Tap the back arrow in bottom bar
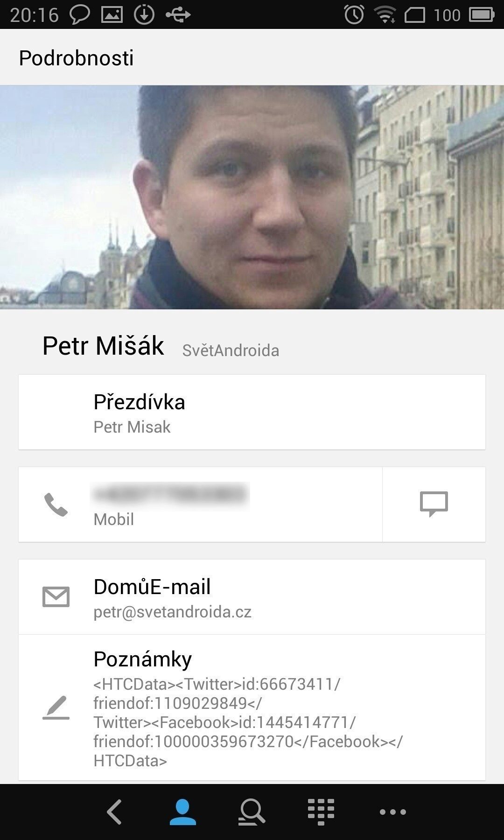Image resolution: width=504 pixels, height=840 pixels. [114, 812]
